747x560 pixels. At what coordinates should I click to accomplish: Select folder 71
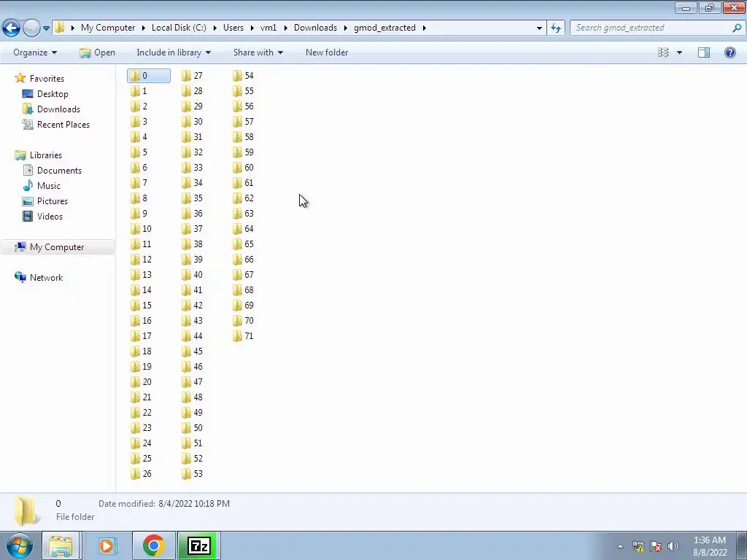tap(243, 336)
